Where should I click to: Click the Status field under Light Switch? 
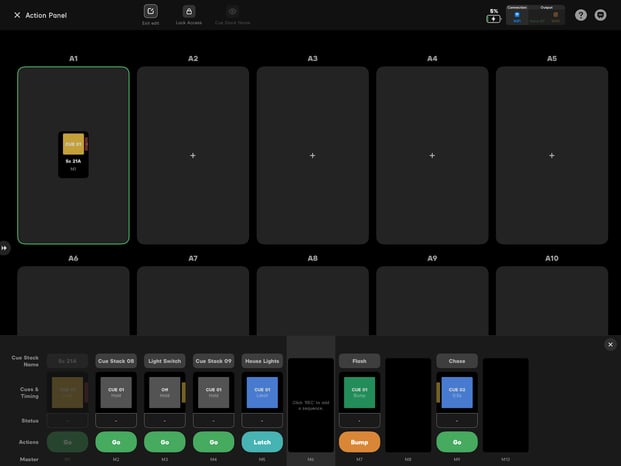[x=165, y=420]
